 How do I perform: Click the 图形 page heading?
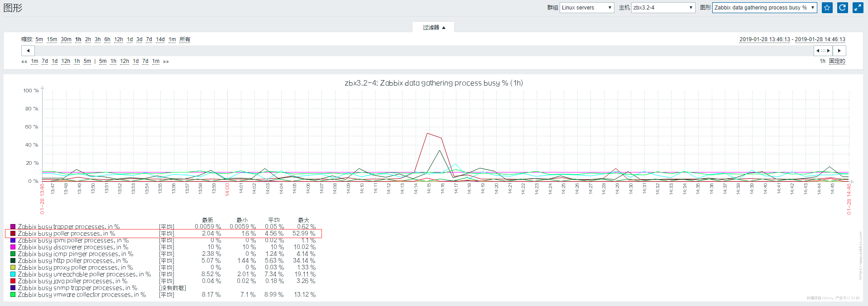(x=13, y=8)
